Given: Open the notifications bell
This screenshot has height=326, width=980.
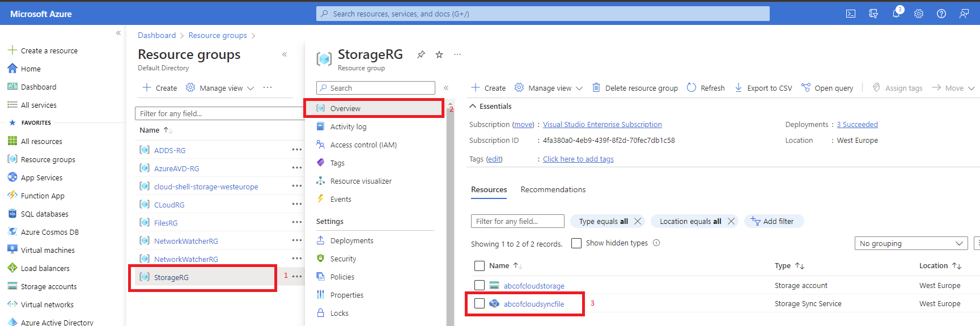Looking at the screenshot, I should [x=896, y=14].
